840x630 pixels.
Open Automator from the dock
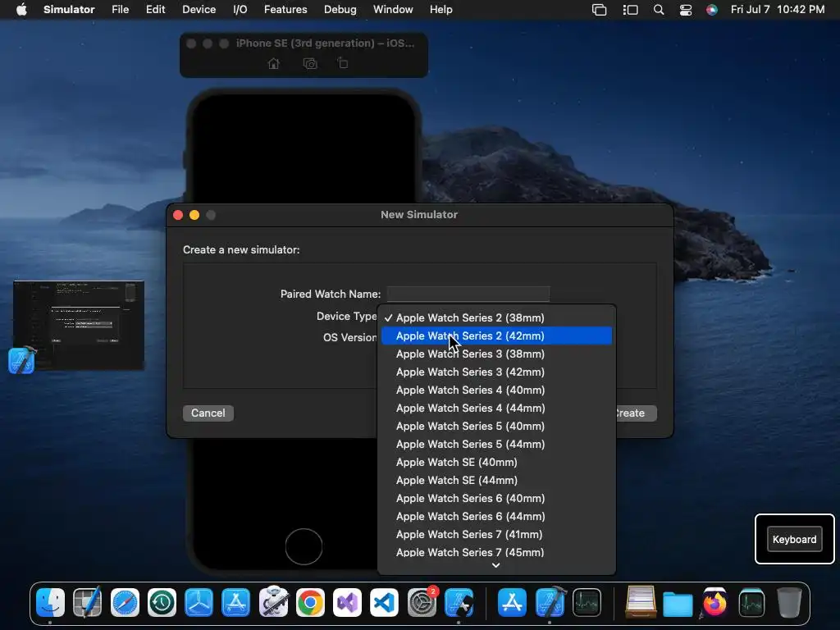click(273, 602)
